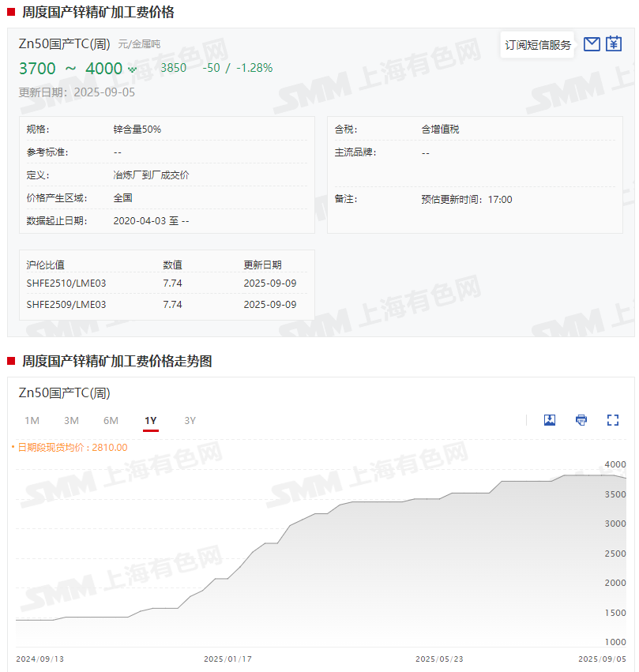Print the price trend chart
Image resolution: width=639 pixels, height=672 pixels.
coord(581,420)
